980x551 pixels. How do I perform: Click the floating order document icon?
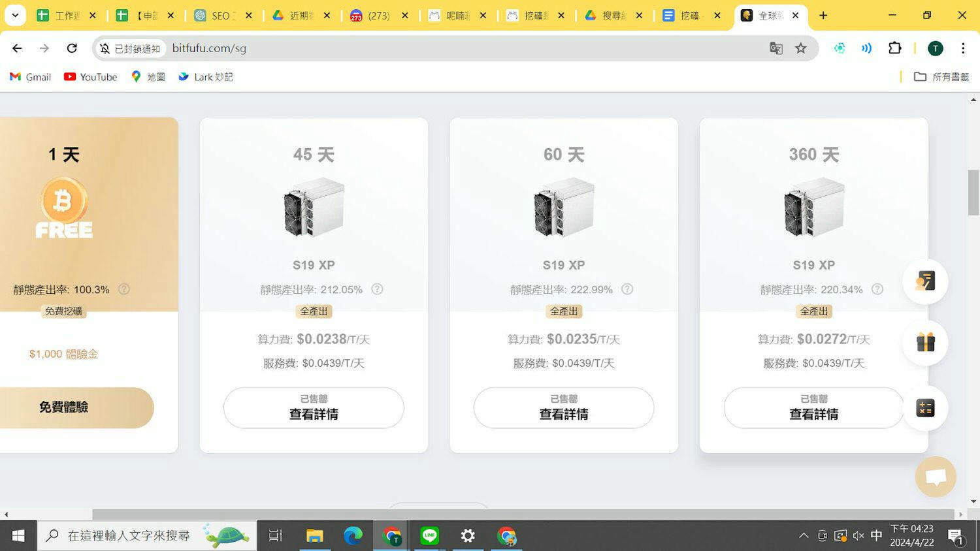925,281
